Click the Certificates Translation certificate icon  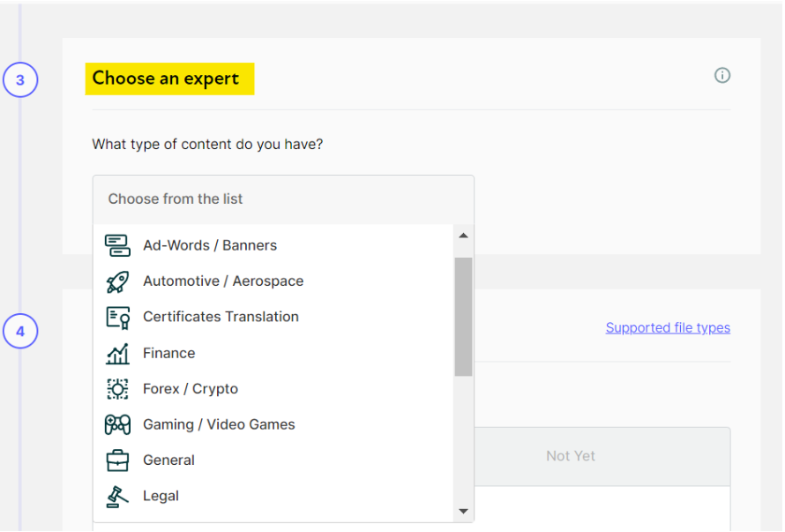117,317
